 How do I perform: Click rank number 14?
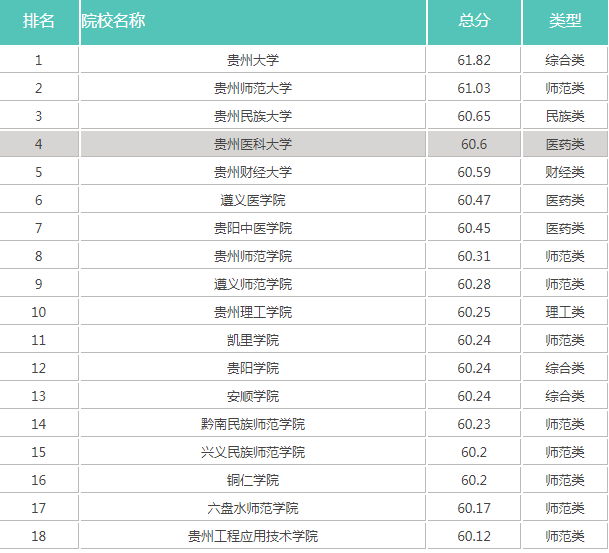38,424
